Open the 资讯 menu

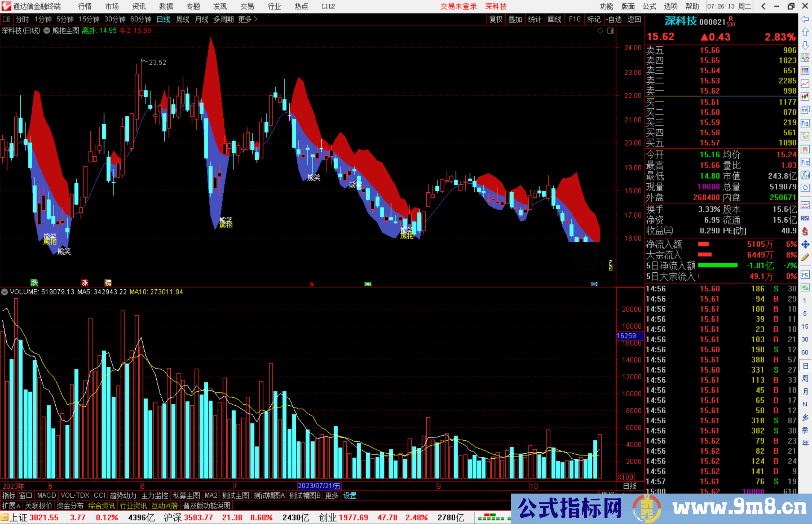pyautogui.click(x=139, y=6)
